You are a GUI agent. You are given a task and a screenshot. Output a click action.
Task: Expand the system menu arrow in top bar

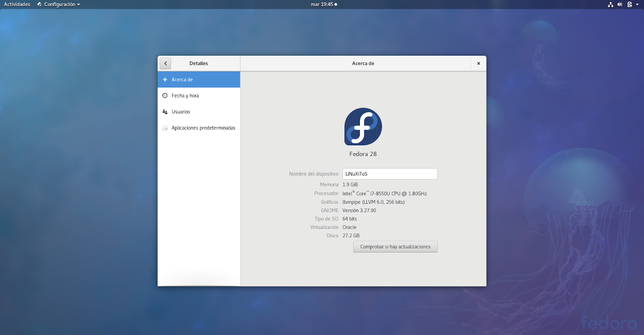click(637, 4)
